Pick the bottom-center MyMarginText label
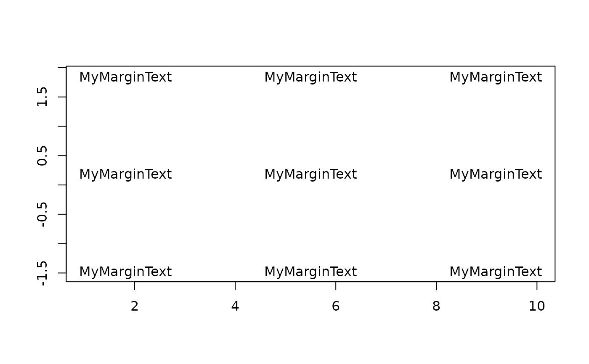589x364 pixels. point(310,272)
